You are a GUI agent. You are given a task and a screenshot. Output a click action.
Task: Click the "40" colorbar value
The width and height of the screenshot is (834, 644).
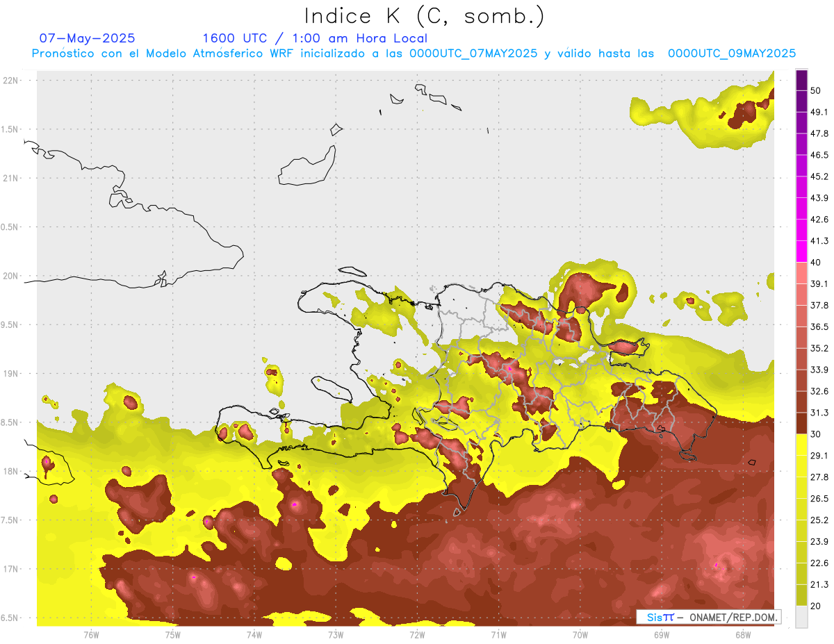pos(816,263)
